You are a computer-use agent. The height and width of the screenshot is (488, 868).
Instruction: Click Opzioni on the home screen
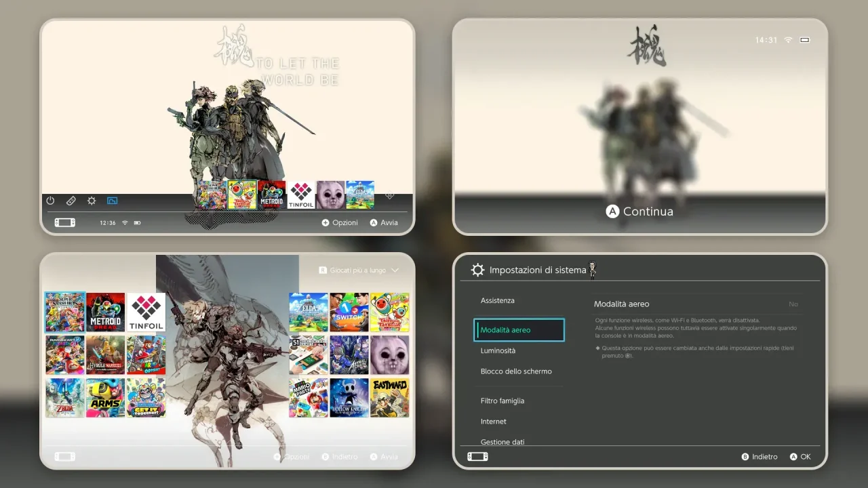pos(340,223)
